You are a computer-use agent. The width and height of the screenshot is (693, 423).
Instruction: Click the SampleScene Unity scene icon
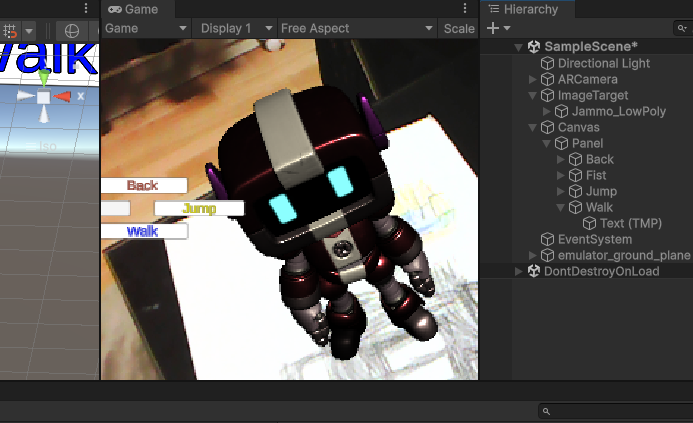coord(534,47)
